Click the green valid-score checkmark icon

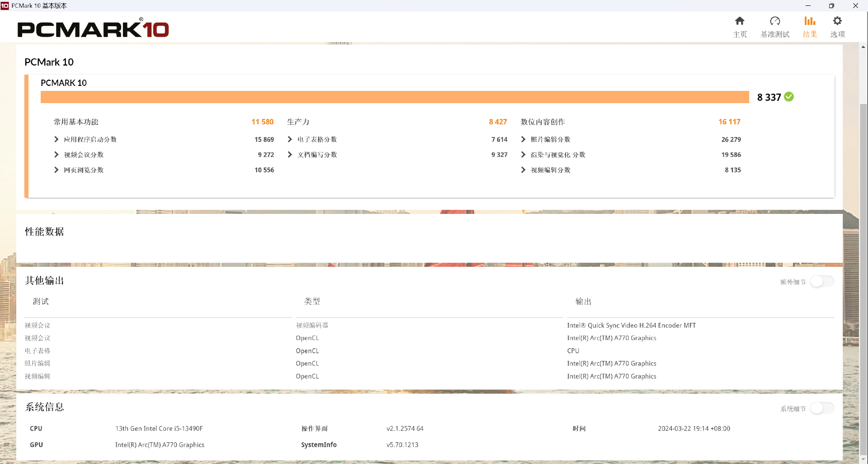789,97
